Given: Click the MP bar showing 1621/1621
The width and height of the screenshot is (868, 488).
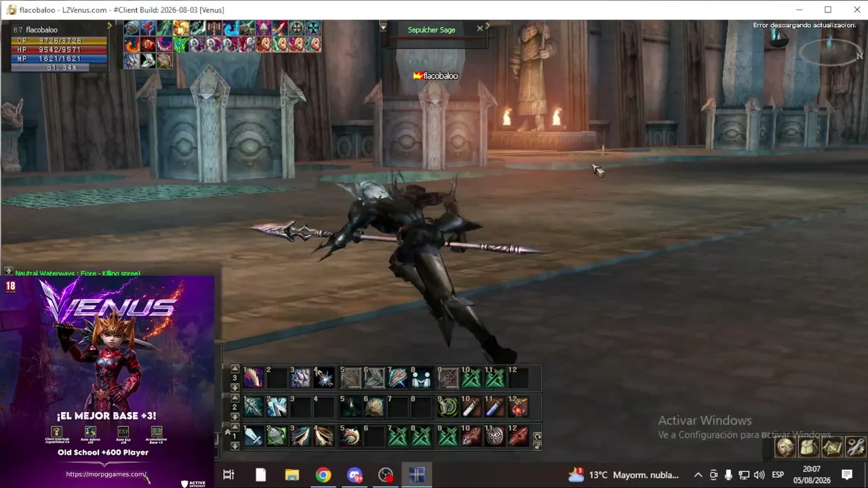Looking at the screenshot, I should [59, 59].
